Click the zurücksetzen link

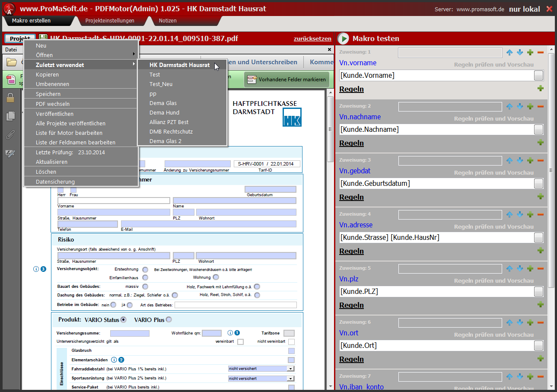[x=312, y=38]
